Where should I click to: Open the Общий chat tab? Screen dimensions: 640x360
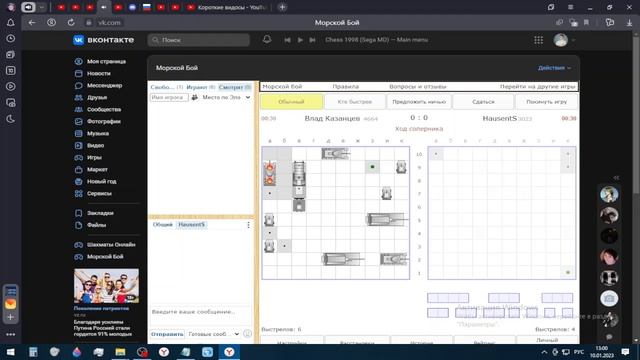[x=162, y=225]
